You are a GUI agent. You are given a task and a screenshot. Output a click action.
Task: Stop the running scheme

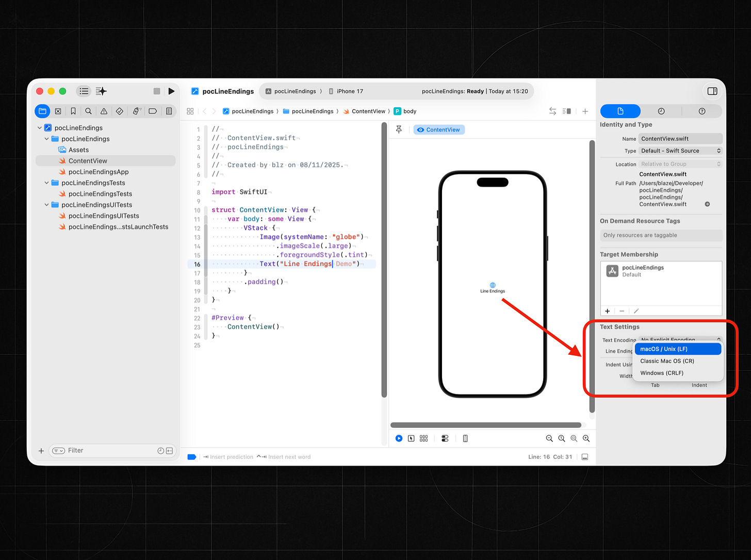tap(157, 91)
